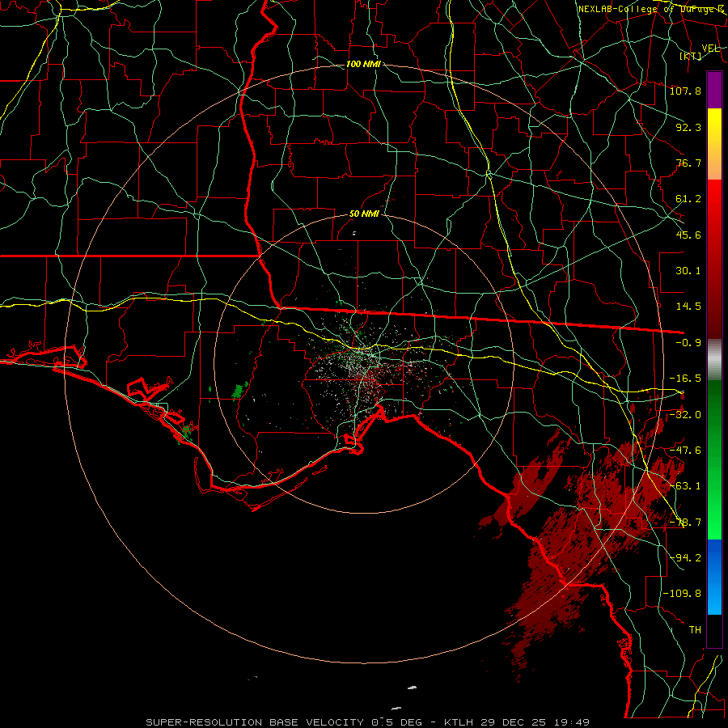Click the [KT] units label
Viewport: 728px width, 728px height.
point(691,56)
